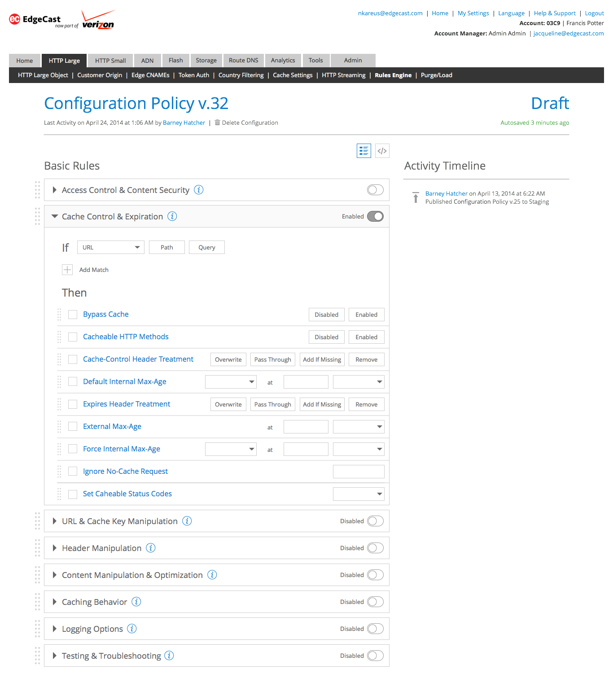Select Path match button
613x700 pixels.
click(x=167, y=247)
